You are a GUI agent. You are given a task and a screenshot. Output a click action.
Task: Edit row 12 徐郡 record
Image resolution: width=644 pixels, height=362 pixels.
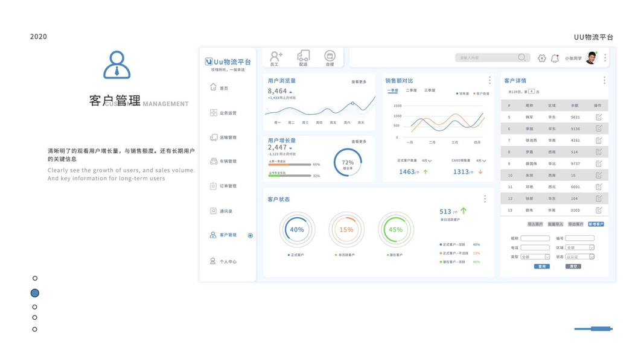click(x=599, y=198)
